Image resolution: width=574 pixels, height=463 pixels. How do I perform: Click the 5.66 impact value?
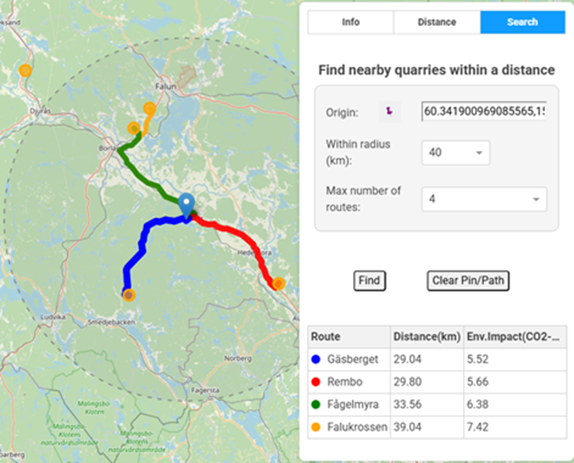pyautogui.click(x=477, y=382)
